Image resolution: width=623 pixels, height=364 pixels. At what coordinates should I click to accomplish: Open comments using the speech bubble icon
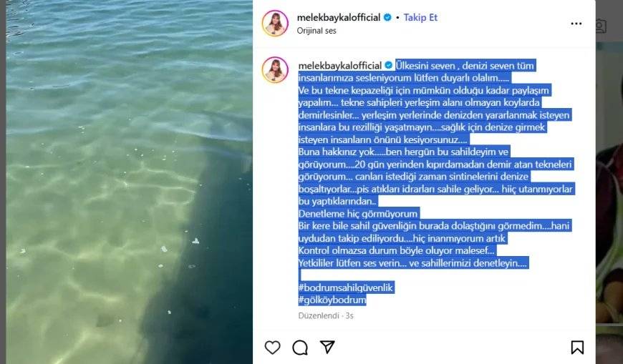click(299, 348)
